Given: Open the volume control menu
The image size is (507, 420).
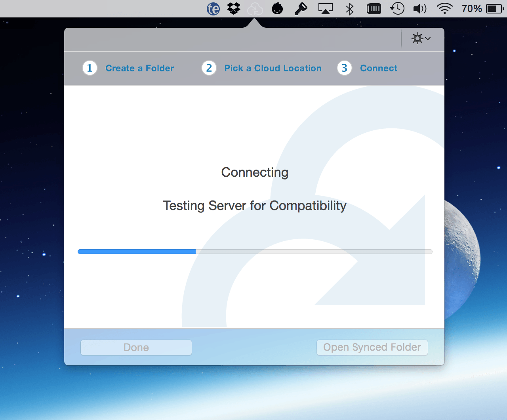Looking at the screenshot, I should tap(420, 9).
